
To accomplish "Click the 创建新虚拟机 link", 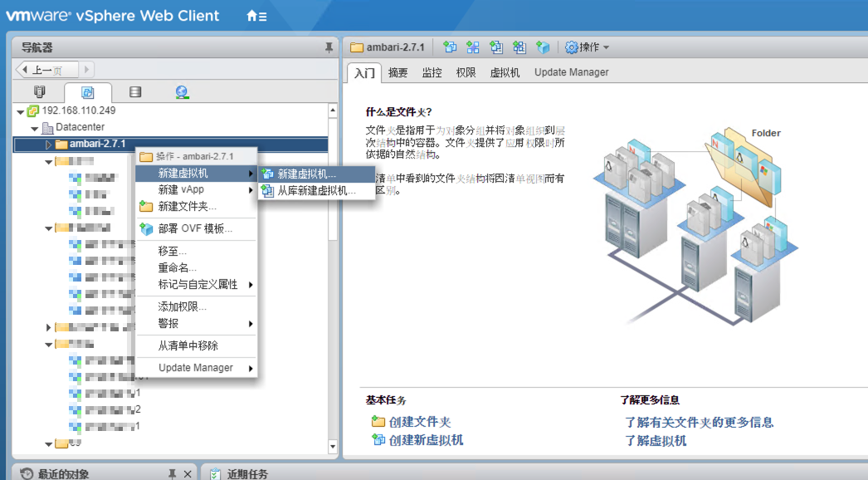I will click(x=426, y=440).
